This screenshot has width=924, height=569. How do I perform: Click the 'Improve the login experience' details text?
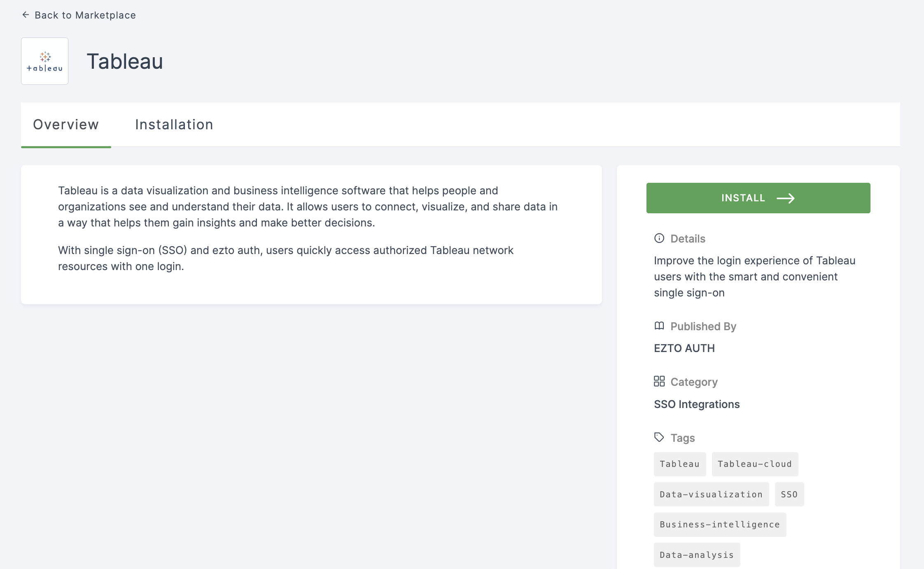coord(754,277)
